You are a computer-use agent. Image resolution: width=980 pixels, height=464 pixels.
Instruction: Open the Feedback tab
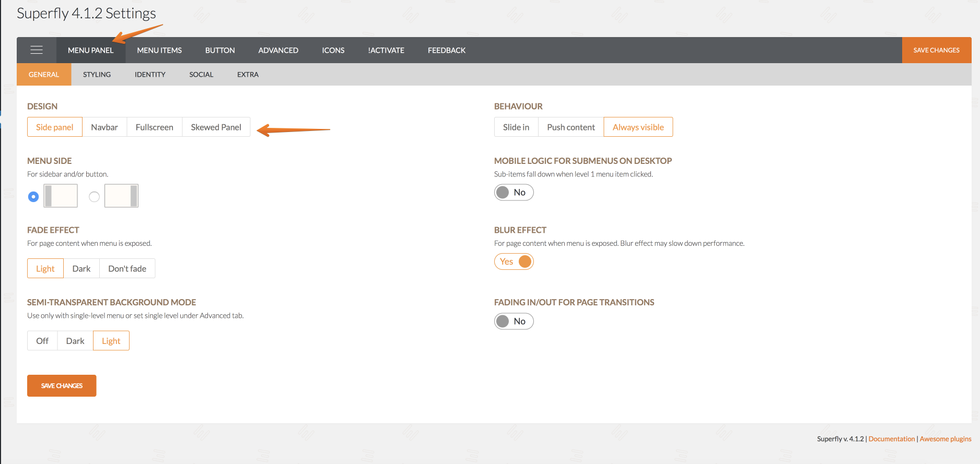(x=447, y=50)
